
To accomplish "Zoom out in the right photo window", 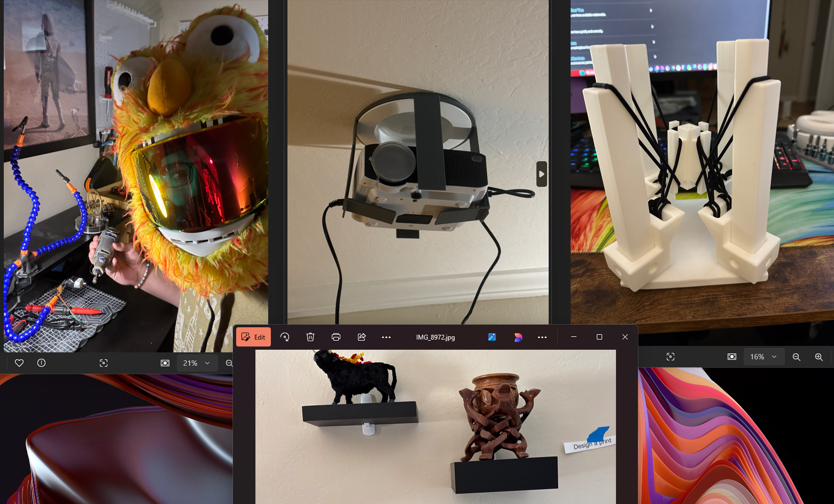I will click(796, 357).
